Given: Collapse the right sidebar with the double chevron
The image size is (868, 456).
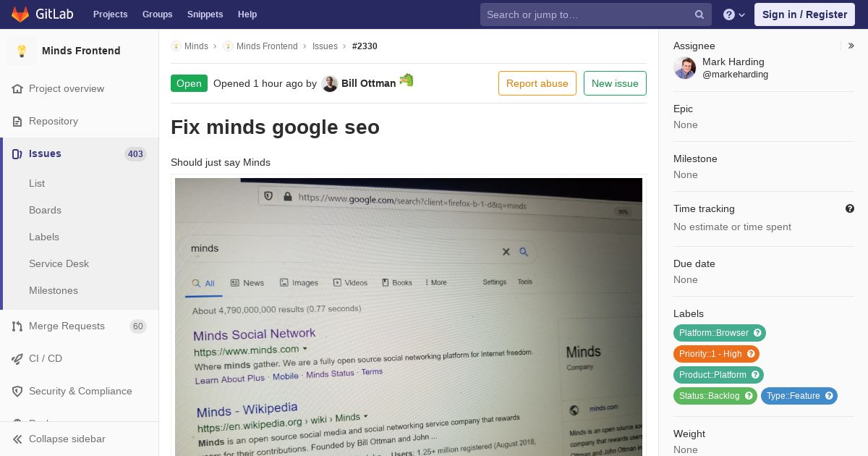Looking at the screenshot, I should pyautogui.click(x=851, y=46).
